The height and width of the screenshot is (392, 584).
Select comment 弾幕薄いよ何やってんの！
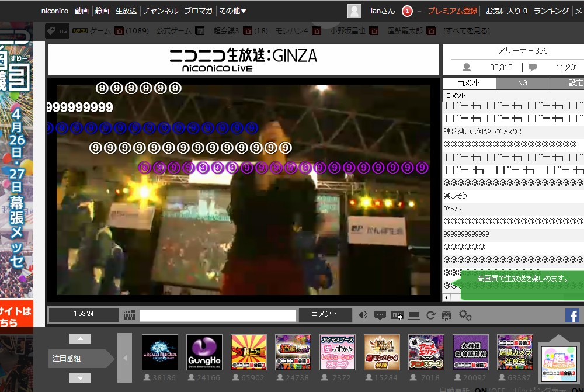coord(513,131)
